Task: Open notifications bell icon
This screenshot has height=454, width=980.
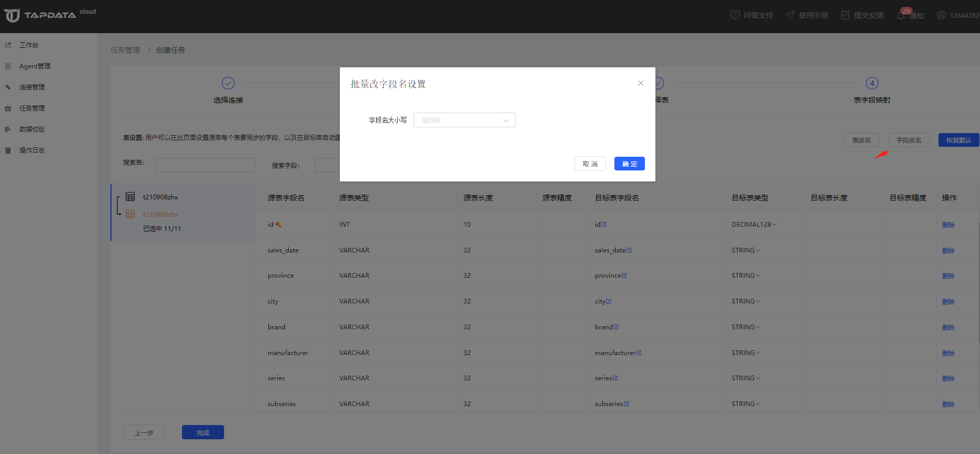Action: point(901,15)
